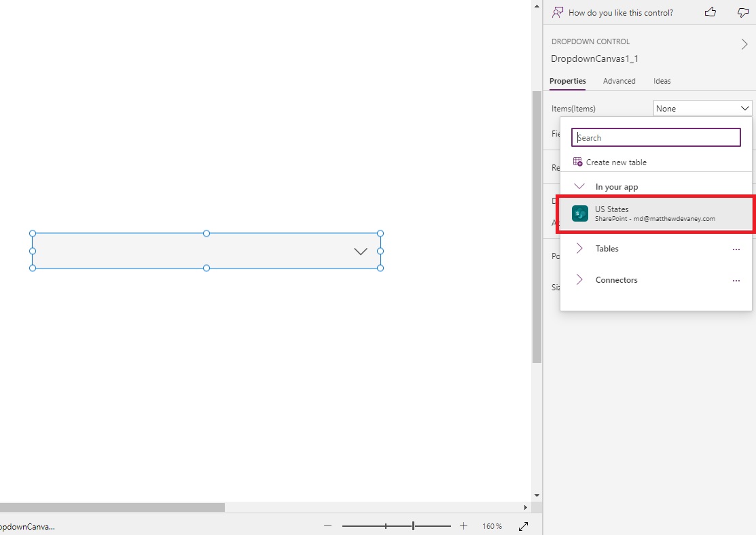Click the thumbs down feedback icon
Viewport: 756px width, 535px height.
click(x=742, y=12)
